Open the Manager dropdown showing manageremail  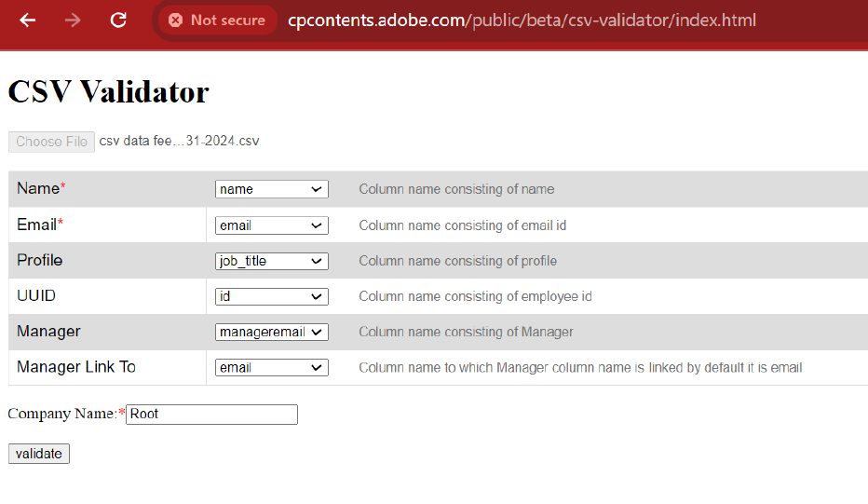pyautogui.click(x=271, y=332)
